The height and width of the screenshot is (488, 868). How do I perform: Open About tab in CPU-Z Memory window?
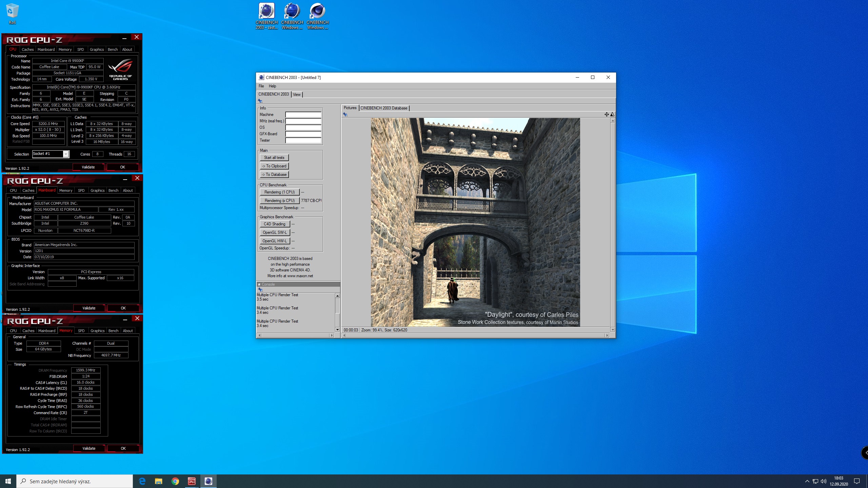coord(128,331)
